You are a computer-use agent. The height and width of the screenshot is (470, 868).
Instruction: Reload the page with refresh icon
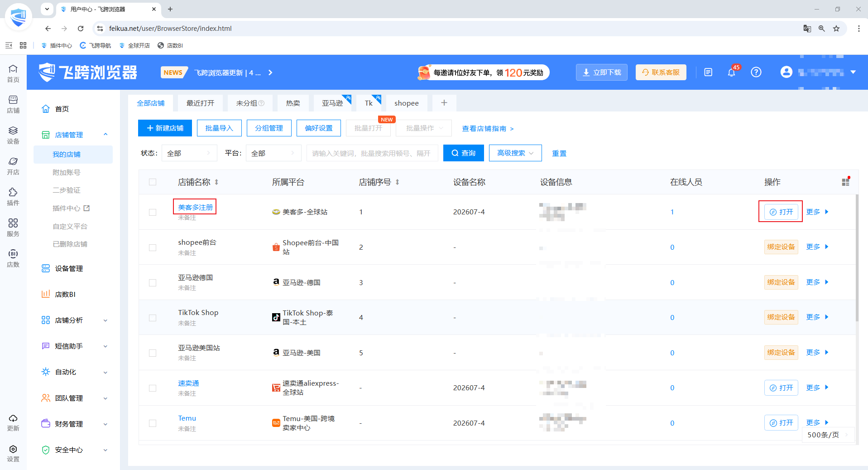81,29
